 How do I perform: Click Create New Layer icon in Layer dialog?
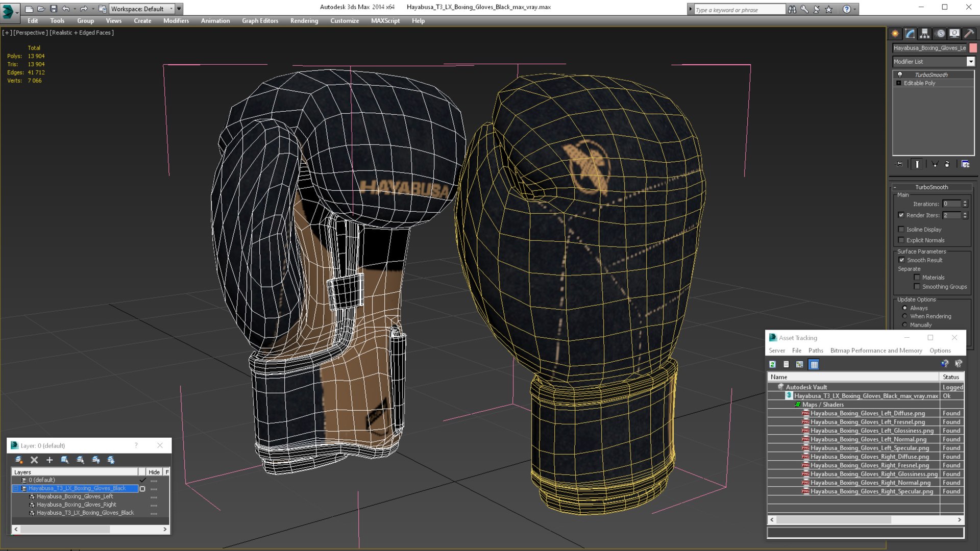(19, 460)
